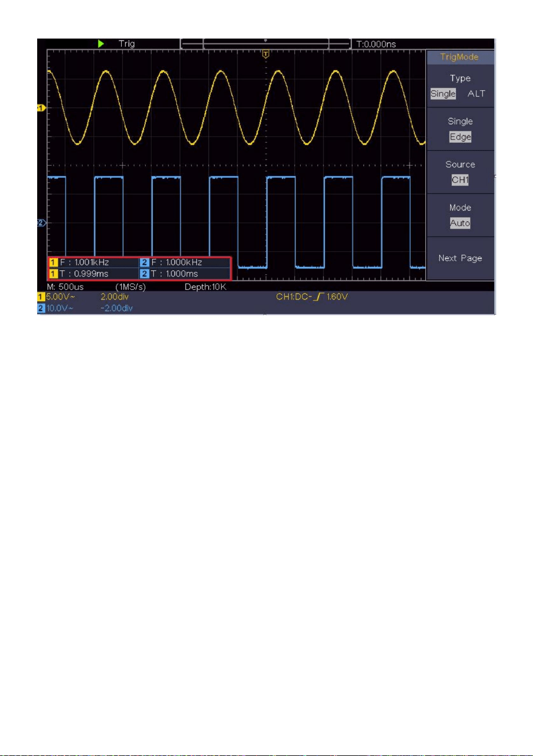
Task: Click the yellow 1 badge beside T: 0.999ms
Action: tap(53, 274)
